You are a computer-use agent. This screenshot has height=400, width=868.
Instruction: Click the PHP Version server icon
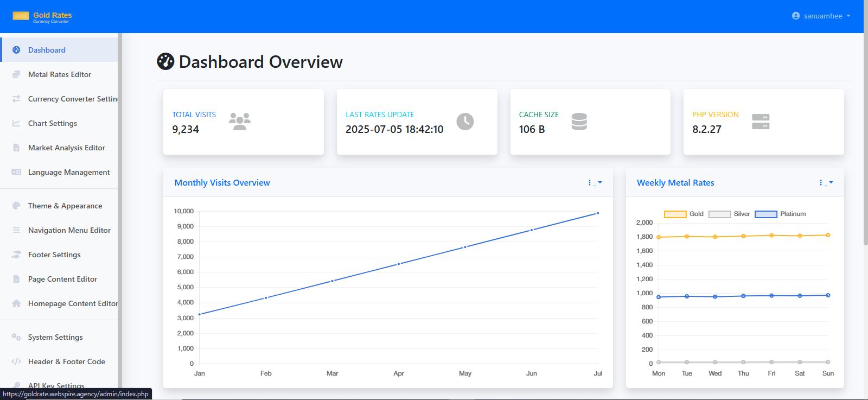pyautogui.click(x=761, y=122)
